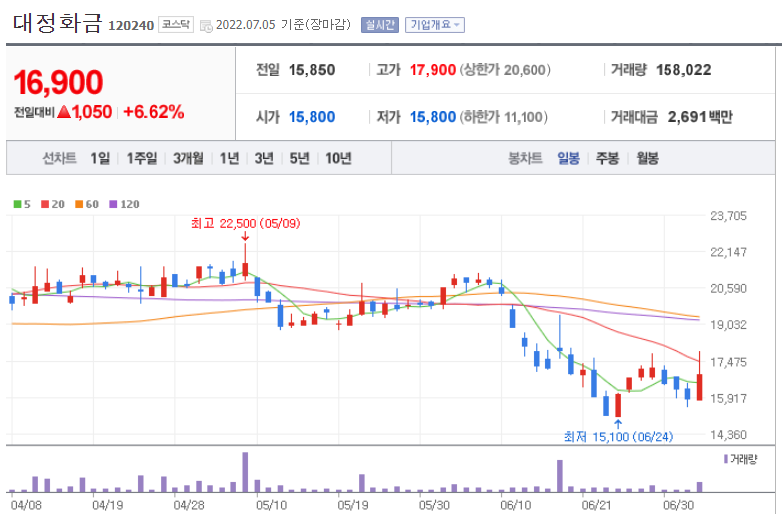This screenshot has width=782, height=514.
Task: Click the stock name 대정화금
Action: click(x=57, y=23)
